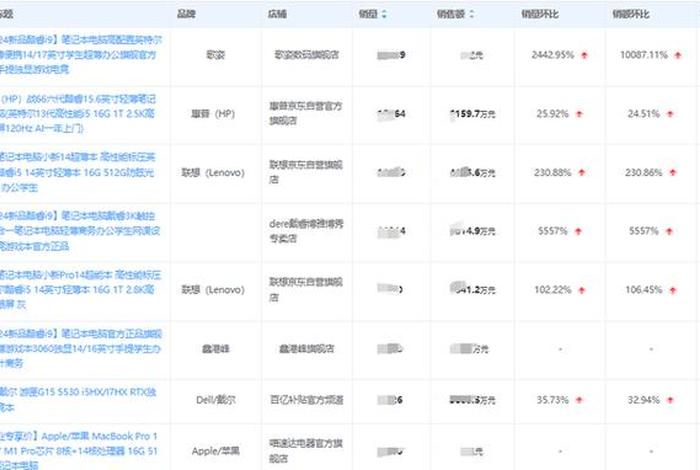Image resolution: width=700 pixels, height=470 pixels.
Task: Select the 41.2万元 sales amount
Action: coord(473,290)
